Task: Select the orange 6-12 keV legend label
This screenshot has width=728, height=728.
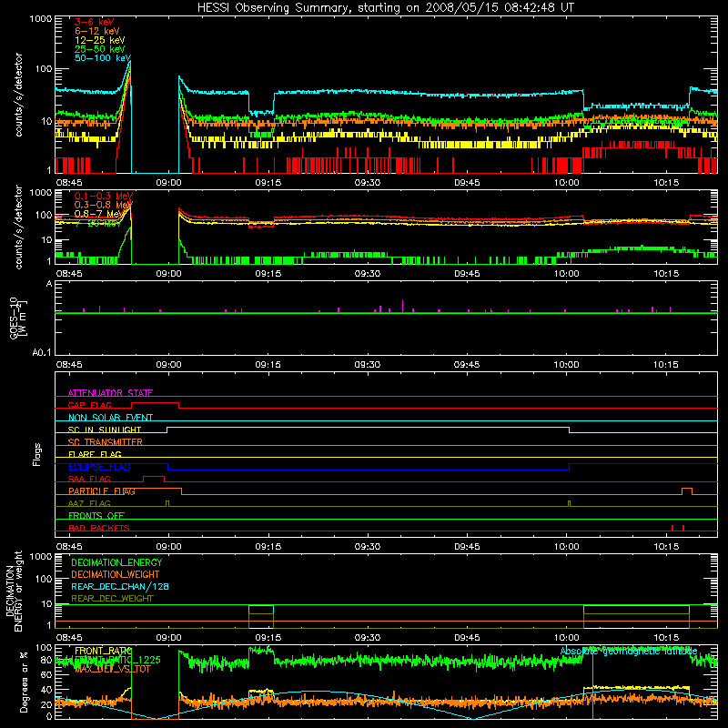Action: point(97,31)
